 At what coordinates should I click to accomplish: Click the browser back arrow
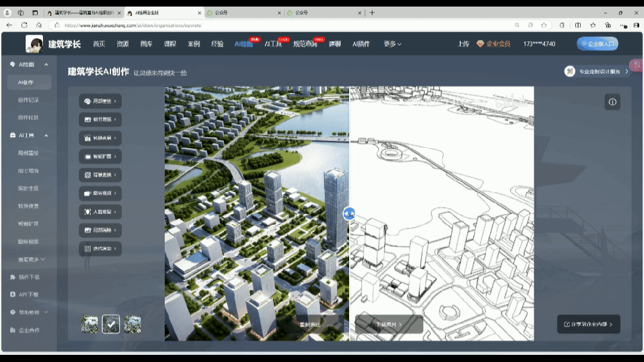9,25
